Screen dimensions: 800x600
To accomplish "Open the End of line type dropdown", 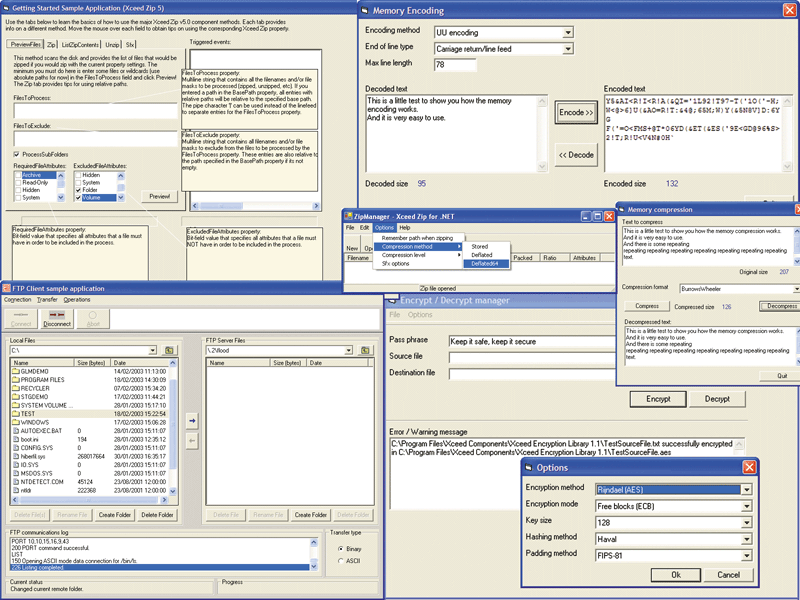I will coord(568,49).
